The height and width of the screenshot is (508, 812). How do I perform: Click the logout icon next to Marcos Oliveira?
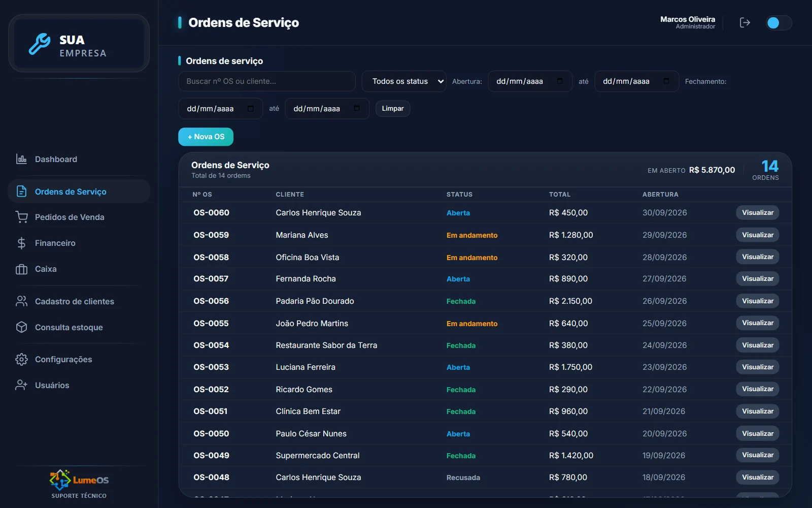745,22
